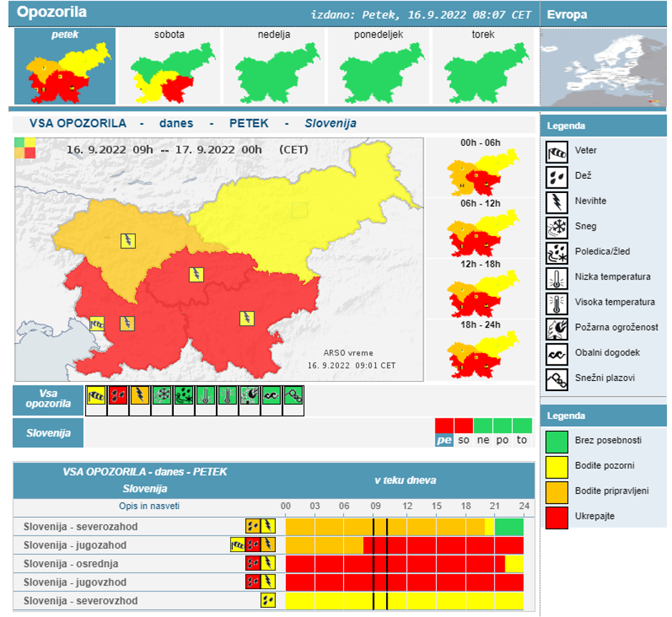Click the rain icon in the Slovenija - severovzhod row
The height and width of the screenshot is (617, 672).
pos(268,601)
